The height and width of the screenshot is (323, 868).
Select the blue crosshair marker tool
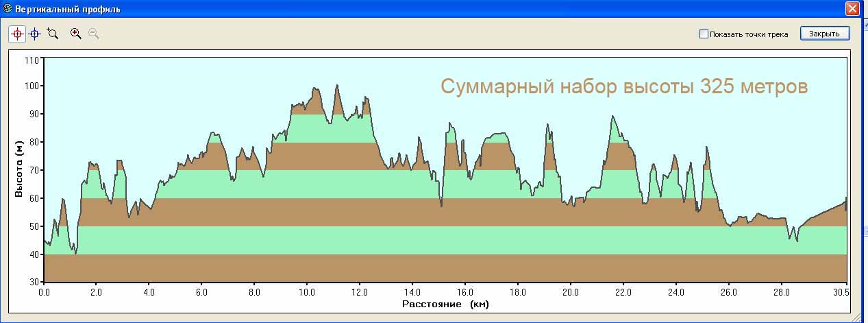35,34
